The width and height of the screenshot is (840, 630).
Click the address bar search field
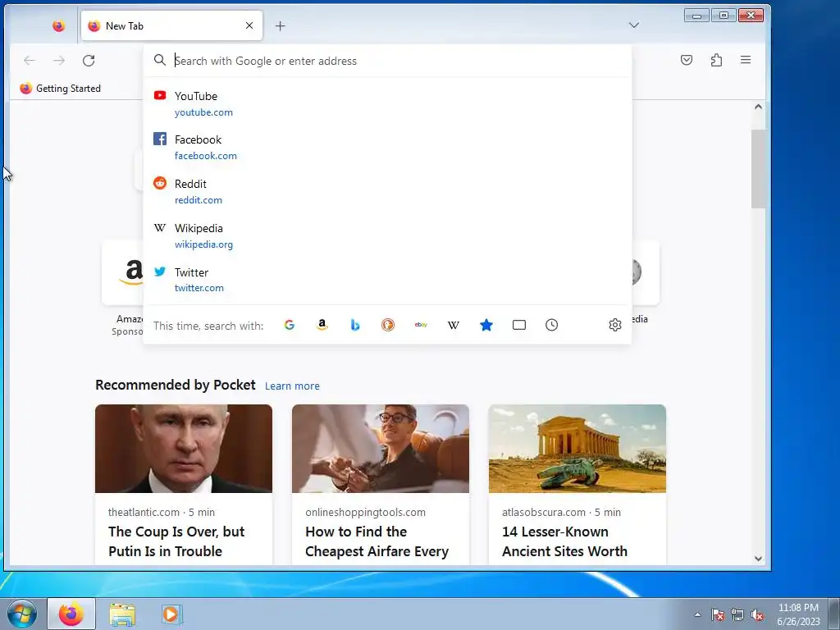[x=387, y=61]
